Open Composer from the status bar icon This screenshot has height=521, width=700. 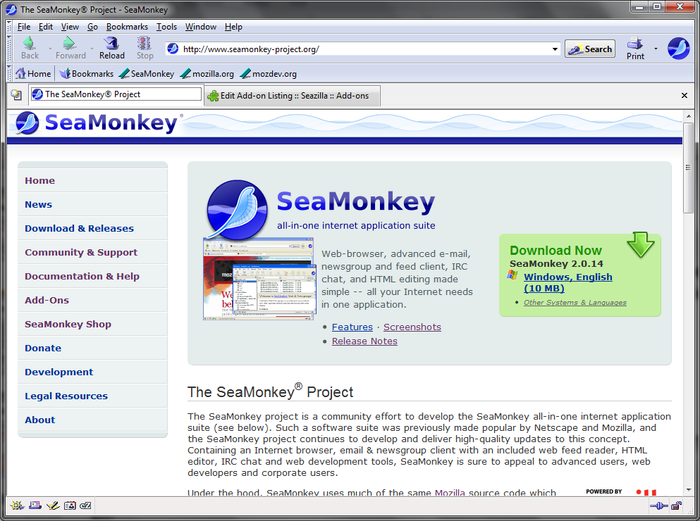point(53,505)
